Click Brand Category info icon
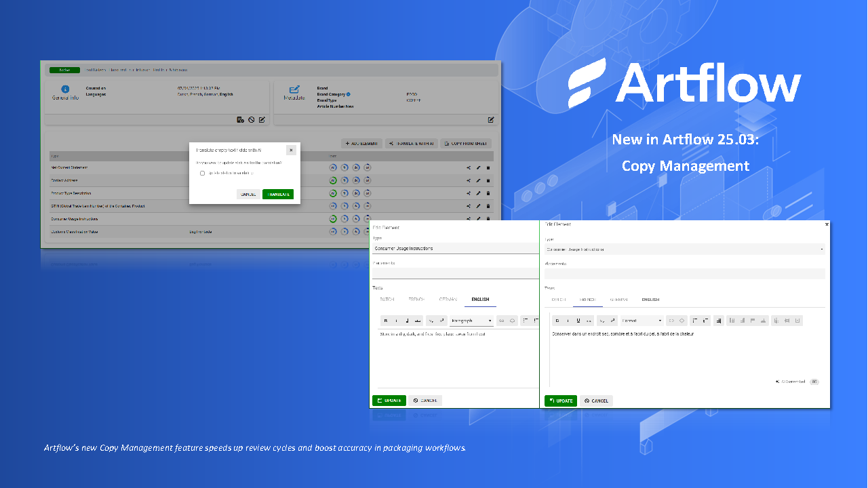The height and width of the screenshot is (488, 868). [349, 94]
